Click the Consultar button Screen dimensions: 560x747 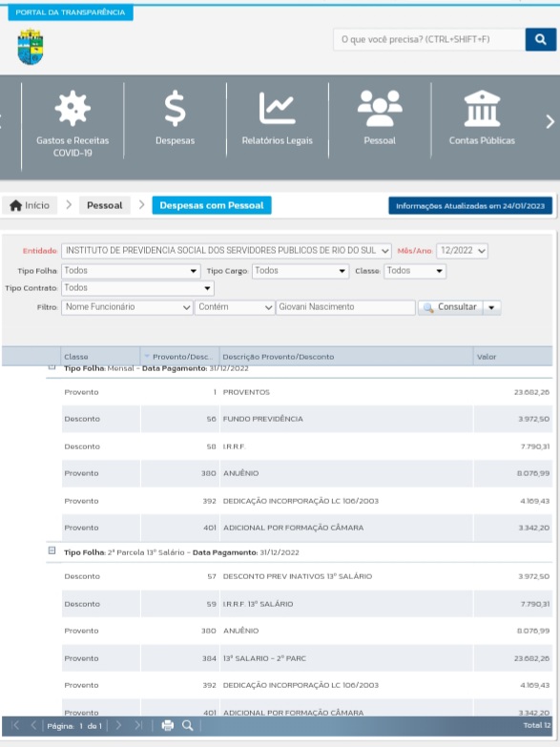(x=451, y=307)
